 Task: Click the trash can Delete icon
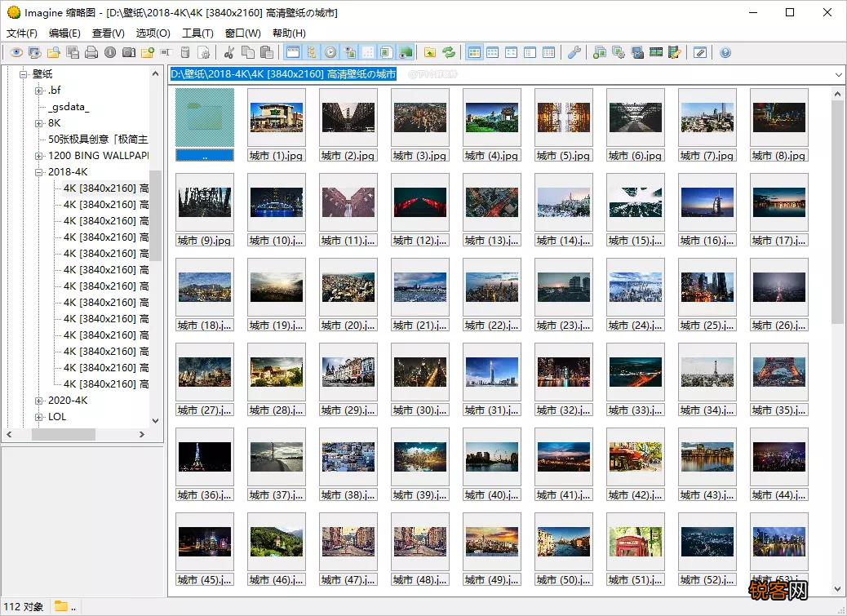[x=184, y=52]
